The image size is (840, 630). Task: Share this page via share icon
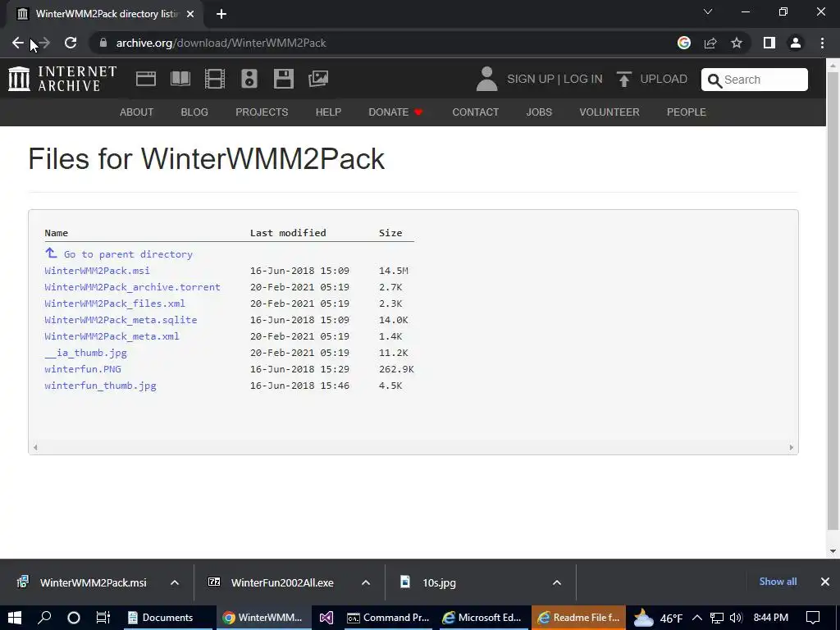[x=710, y=43]
